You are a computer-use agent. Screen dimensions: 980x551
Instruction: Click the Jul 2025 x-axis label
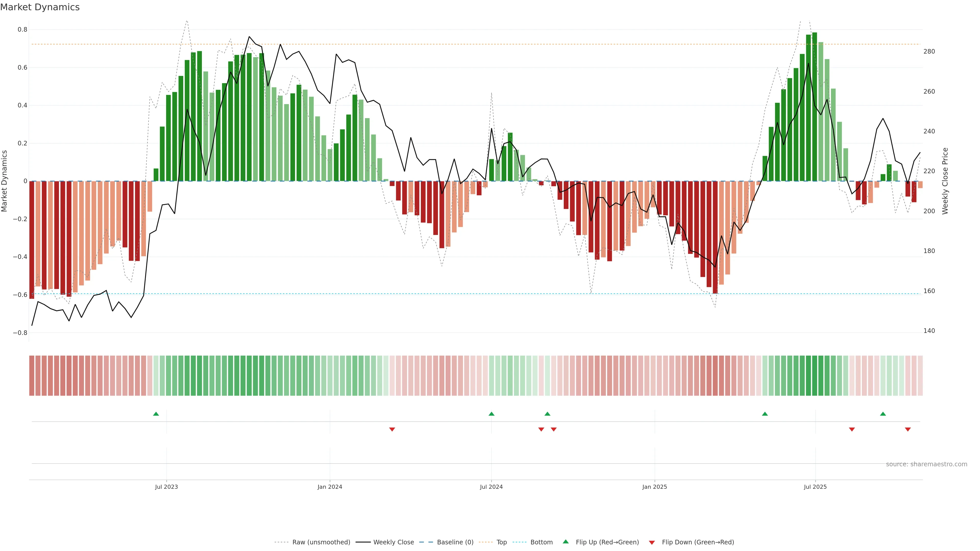click(815, 487)
